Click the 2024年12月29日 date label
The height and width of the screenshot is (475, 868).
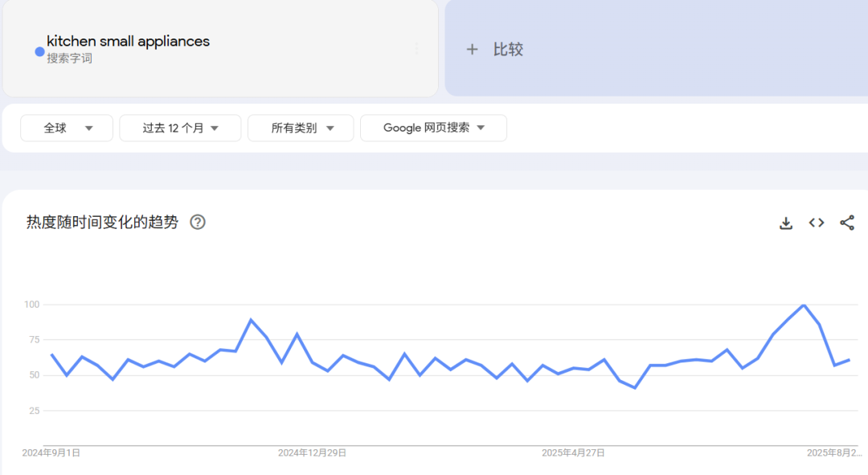(x=312, y=453)
